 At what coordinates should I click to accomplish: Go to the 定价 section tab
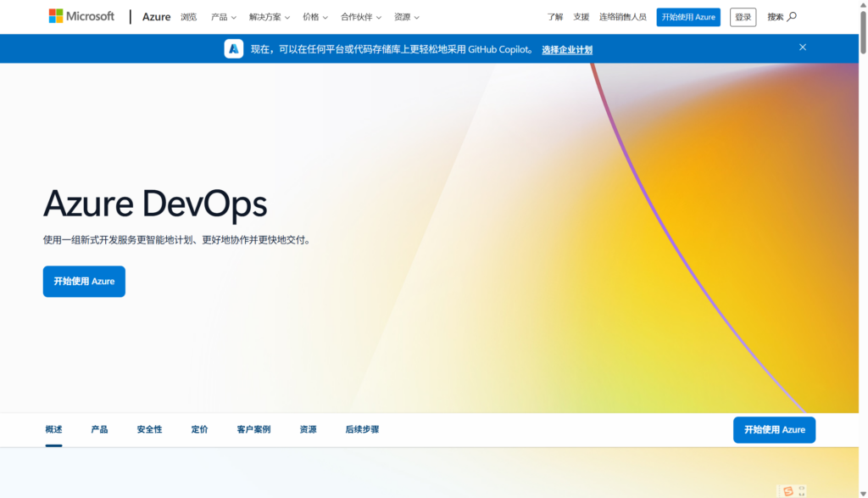[x=199, y=430]
